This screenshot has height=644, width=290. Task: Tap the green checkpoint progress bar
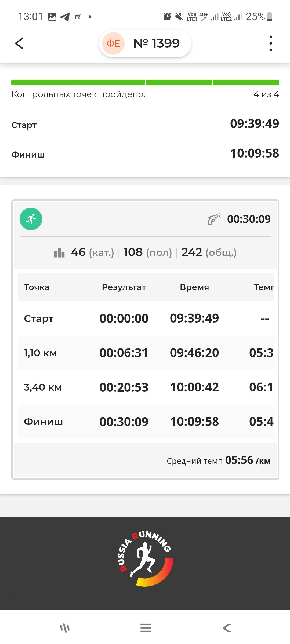pos(145,82)
